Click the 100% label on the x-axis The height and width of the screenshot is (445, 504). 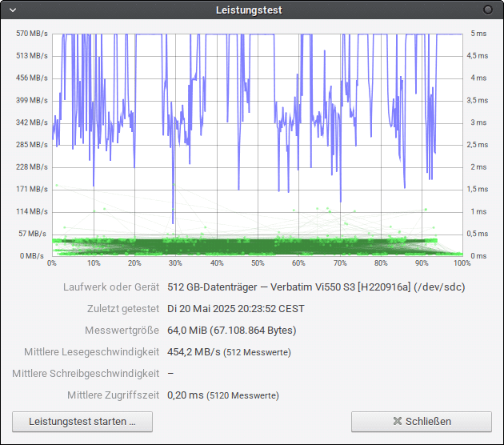462,263
